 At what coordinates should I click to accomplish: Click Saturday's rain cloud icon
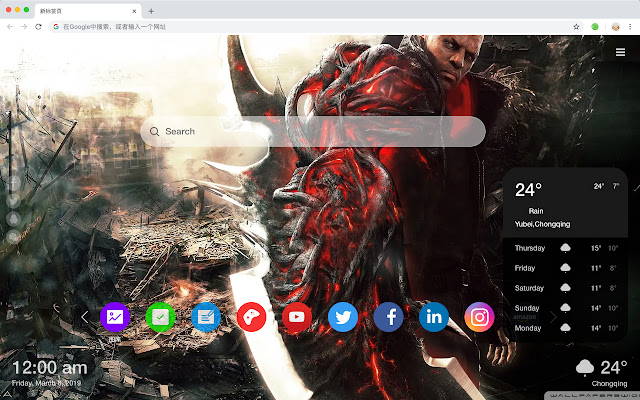click(565, 288)
